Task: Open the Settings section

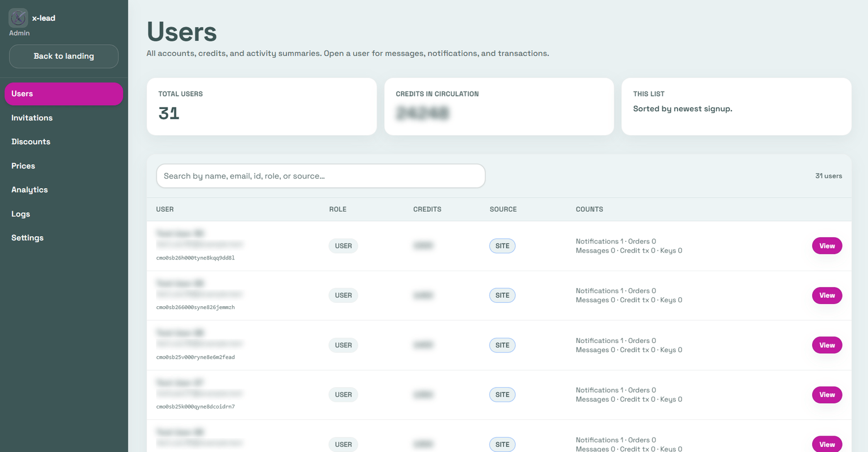Action: [x=64, y=238]
